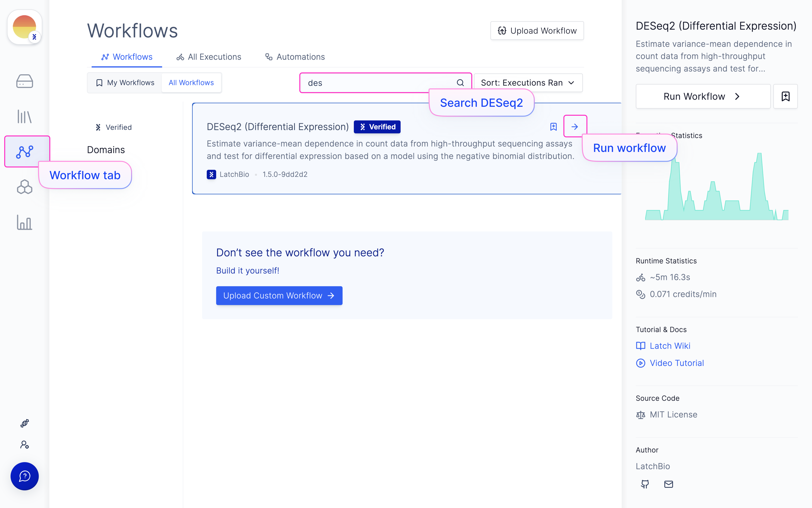Click the Run Workflow button
812x508 pixels.
click(x=703, y=96)
